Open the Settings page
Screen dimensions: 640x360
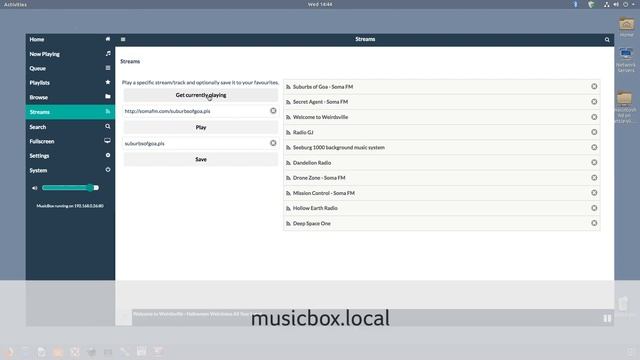tap(70, 156)
